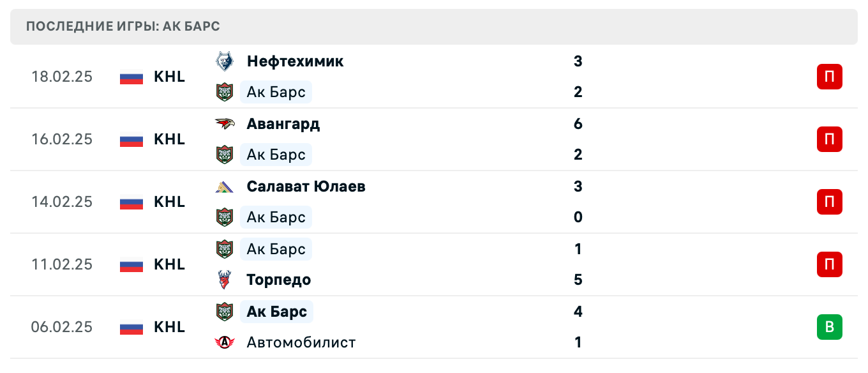Click green 'В' win badge for 06.02.25
Image resolution: width=868 pixels, height=373 pixels.
point(829,327)
